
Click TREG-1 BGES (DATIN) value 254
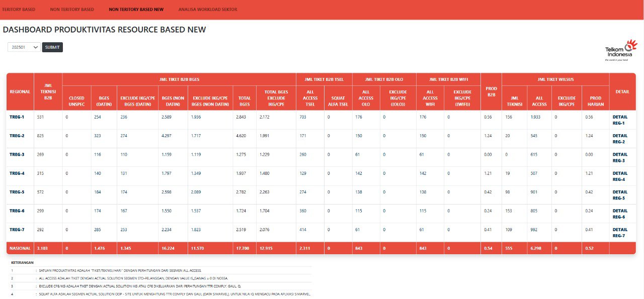tap(98, 117)
